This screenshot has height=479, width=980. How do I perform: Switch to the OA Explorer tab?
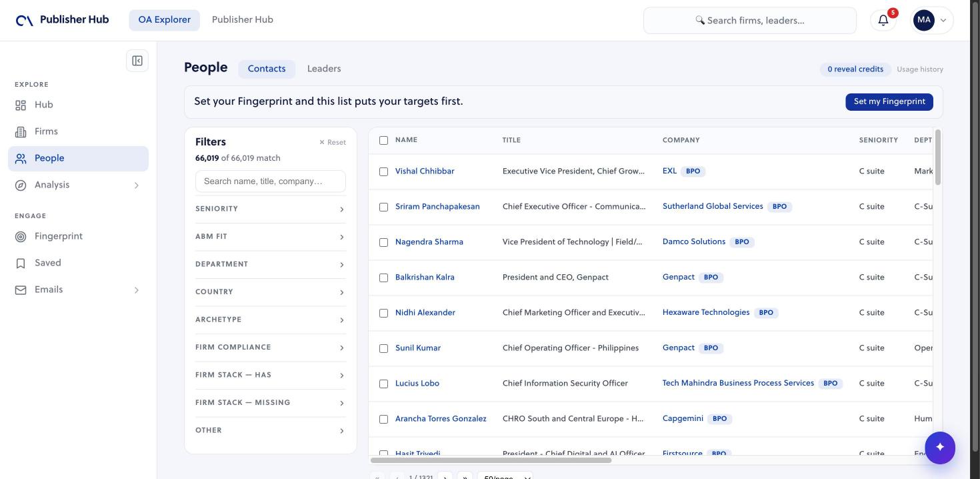click(x=164, y=20)
